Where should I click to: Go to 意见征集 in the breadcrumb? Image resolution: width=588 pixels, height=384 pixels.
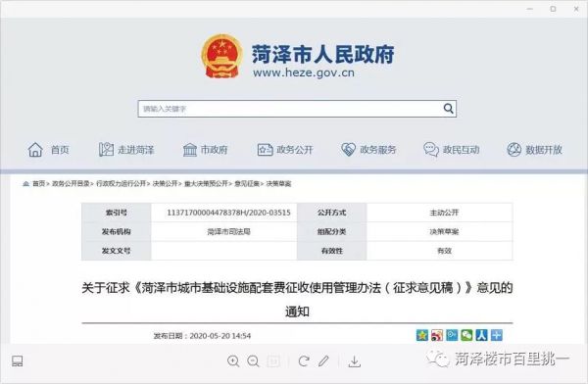[x=247, y=184]
